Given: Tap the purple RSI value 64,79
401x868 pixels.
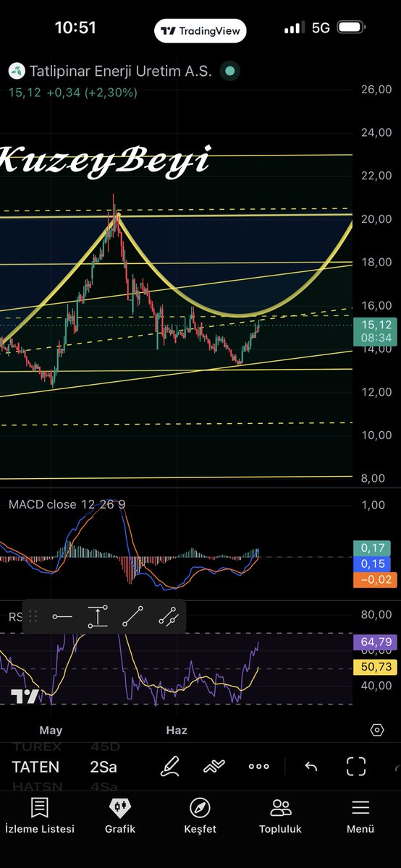Looking at the screenshot, I should [x=374, y=642].
